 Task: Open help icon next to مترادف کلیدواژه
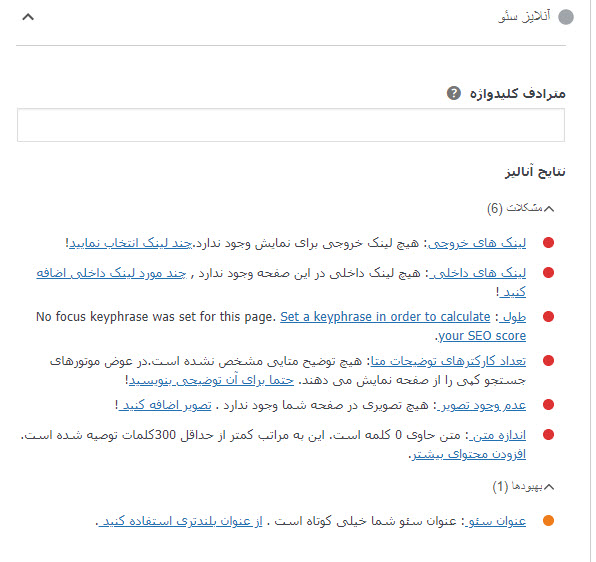point(453,93)
